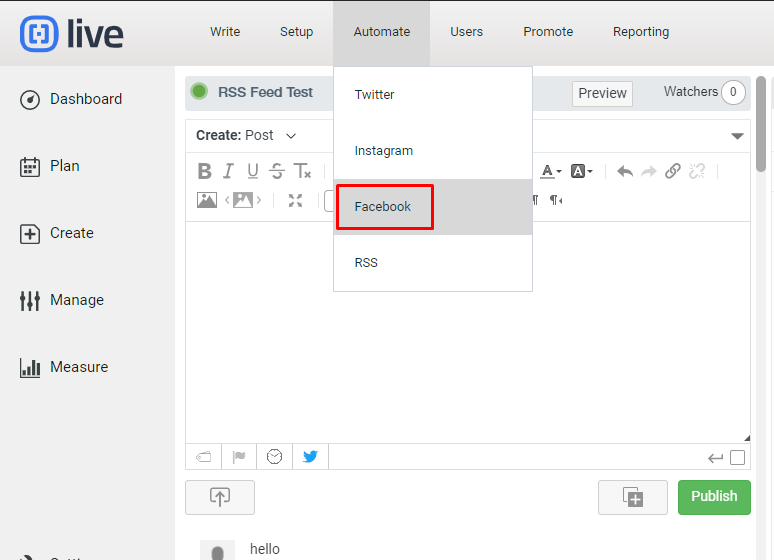The height and width of the screenshot is (560, 774).
Task: Open the Create Post type dropdown
Action: pos(246,136)
